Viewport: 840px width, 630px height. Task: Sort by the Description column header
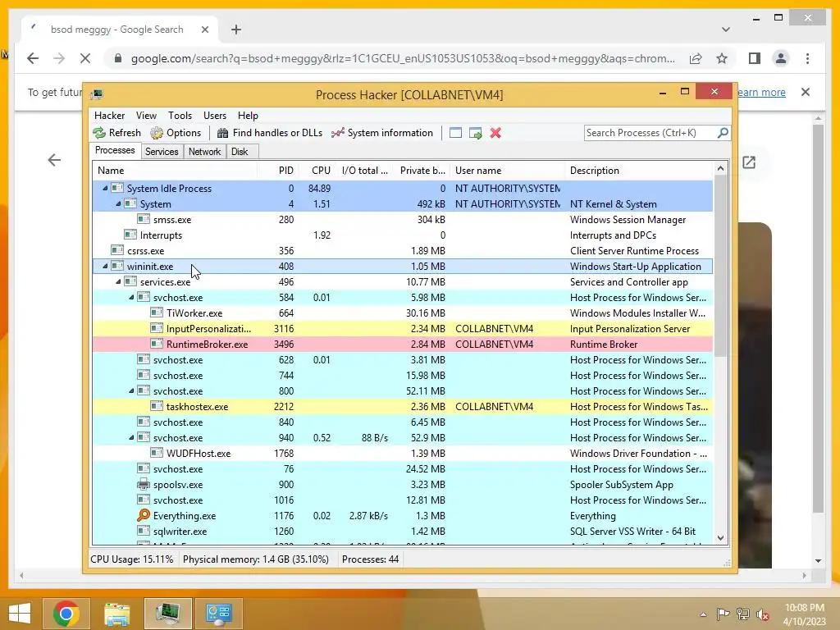(x=638, y=171)
